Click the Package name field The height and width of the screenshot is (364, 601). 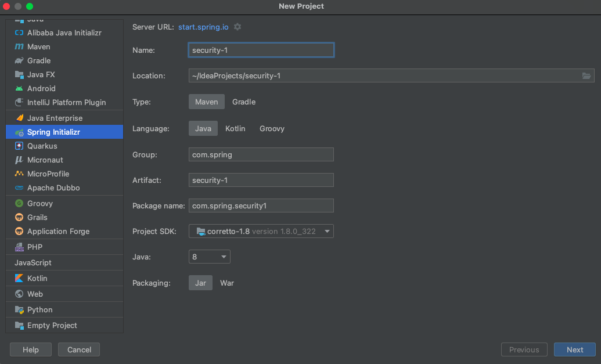pos(261,206)
